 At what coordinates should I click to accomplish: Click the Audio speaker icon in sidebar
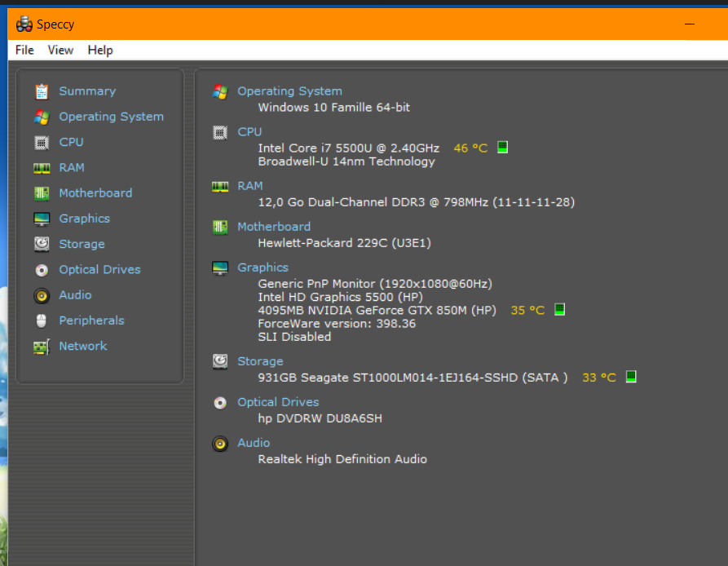(x=42, y=296)
